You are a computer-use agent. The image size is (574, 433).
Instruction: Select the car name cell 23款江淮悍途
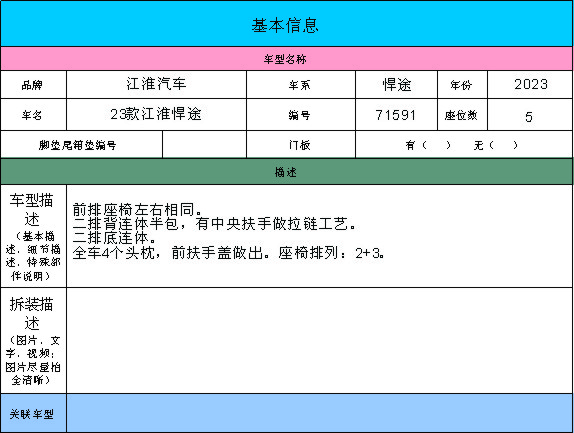tap(156, 115)
